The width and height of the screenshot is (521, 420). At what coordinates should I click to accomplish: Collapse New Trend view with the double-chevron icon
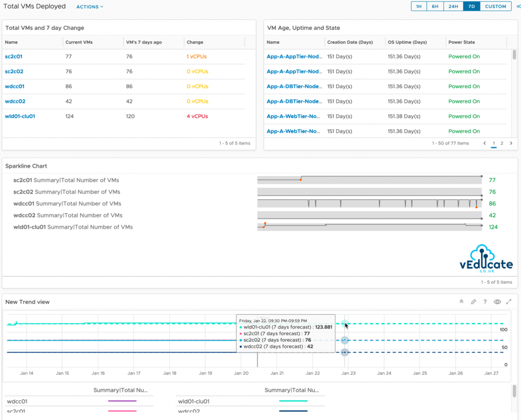click(x=461, y=301)
